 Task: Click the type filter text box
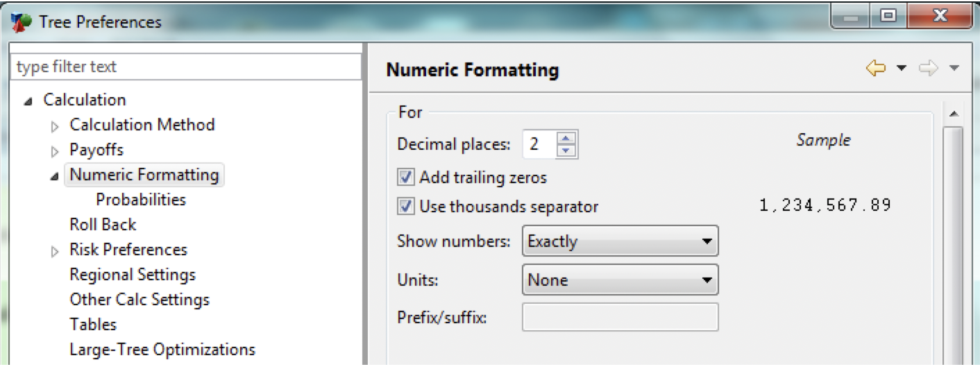coord(187,67)
